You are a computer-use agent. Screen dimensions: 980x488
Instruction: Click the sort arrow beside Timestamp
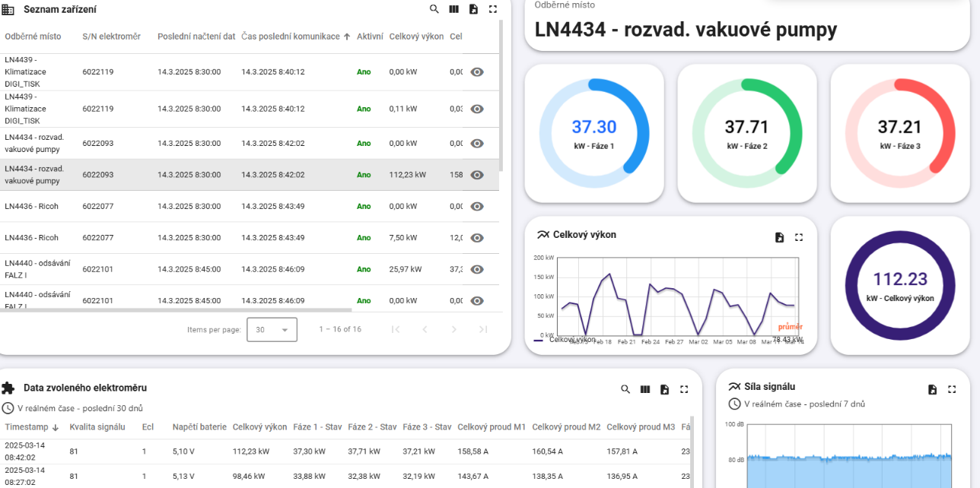point(56,427)
